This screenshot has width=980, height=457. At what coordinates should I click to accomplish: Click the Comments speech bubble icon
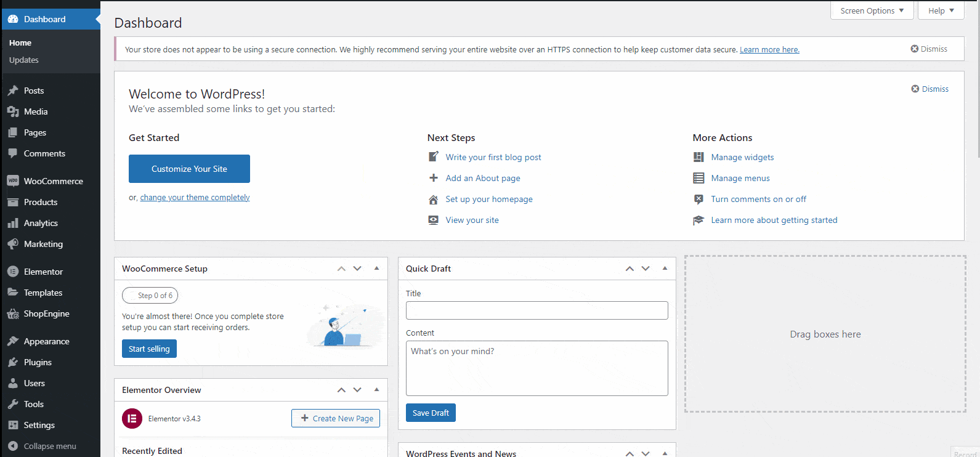point(13,153)
